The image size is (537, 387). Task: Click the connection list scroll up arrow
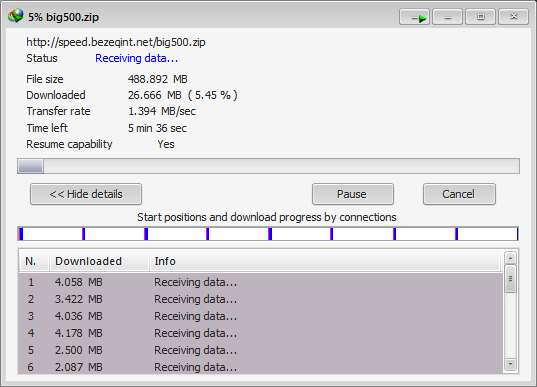510,258
